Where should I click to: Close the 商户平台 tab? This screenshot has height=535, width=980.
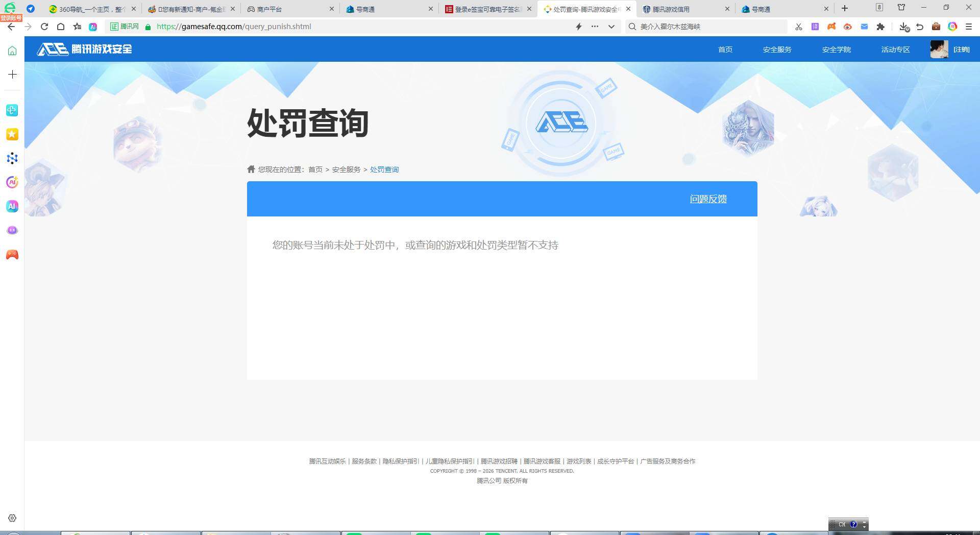pos(331,9)
